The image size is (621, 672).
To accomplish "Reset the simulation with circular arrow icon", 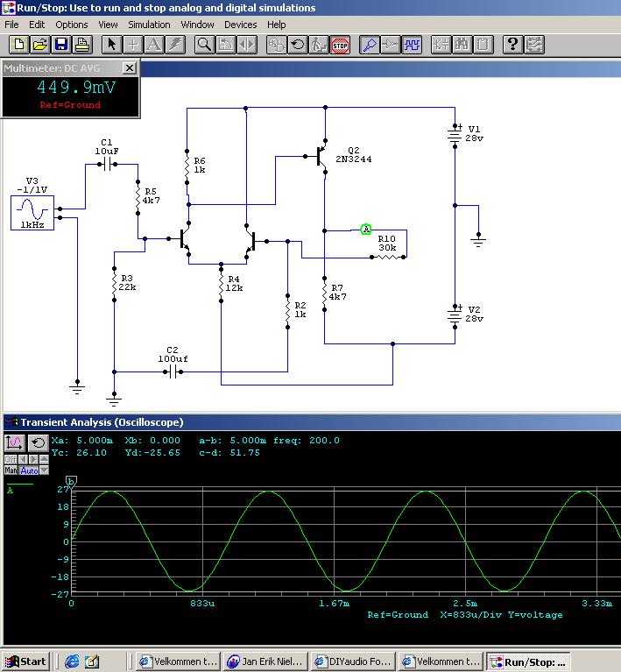I will pyautogui.click(x=298, y=45).
